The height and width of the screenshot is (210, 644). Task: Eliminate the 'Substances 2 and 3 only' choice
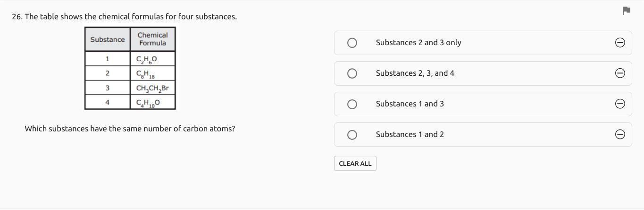(x=620, y=42)
